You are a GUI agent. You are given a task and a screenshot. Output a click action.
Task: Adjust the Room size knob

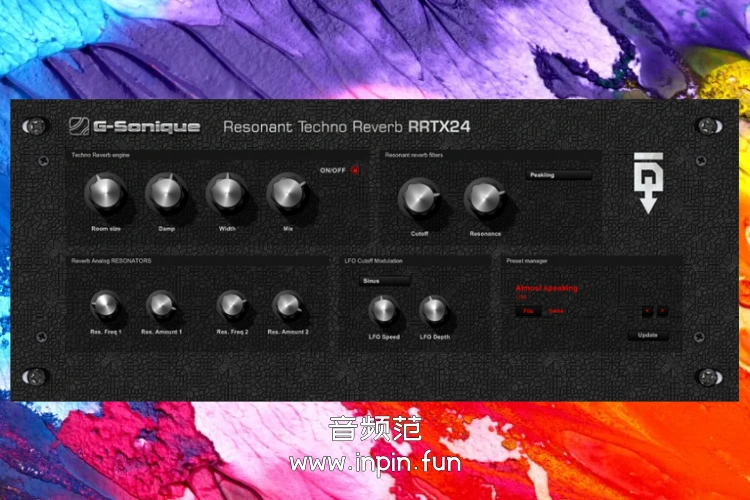105,193
